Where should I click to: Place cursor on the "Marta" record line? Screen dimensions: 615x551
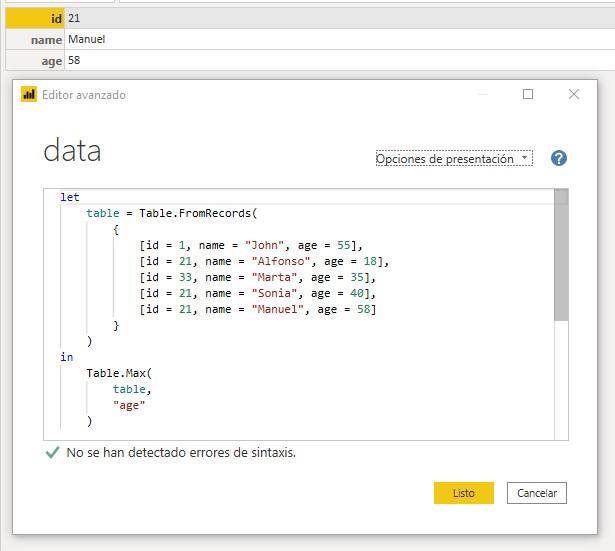[257, 277]
